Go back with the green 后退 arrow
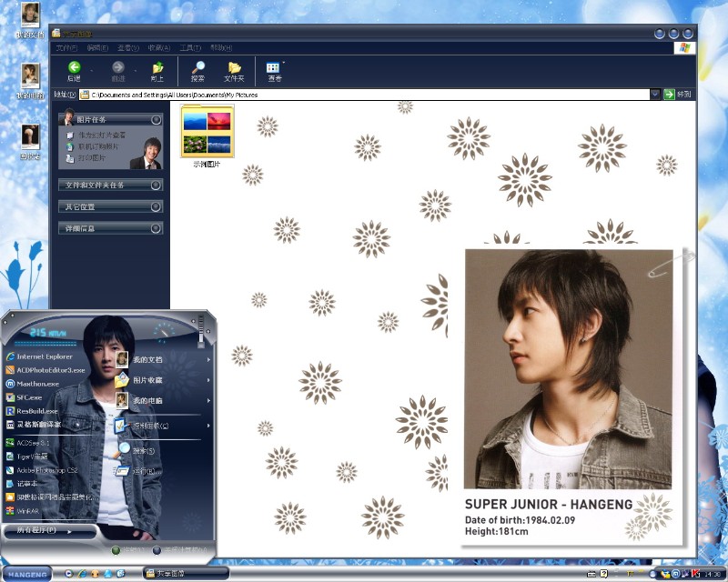 click(74, 71)
